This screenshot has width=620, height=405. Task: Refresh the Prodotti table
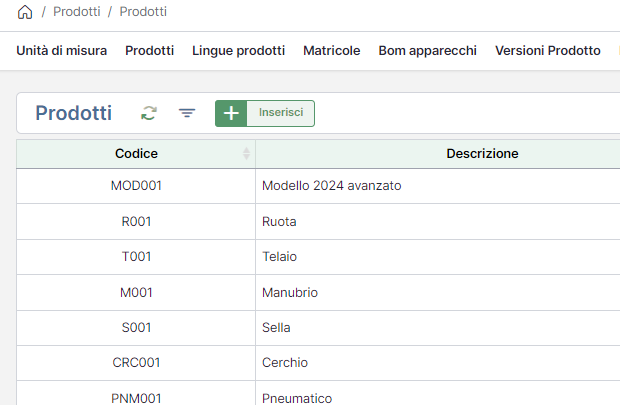[x=149, y=113]
